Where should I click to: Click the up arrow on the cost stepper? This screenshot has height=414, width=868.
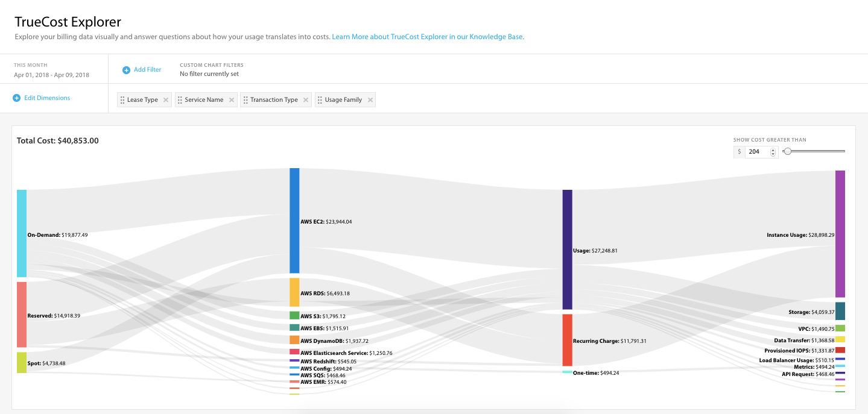click(773, 150)
